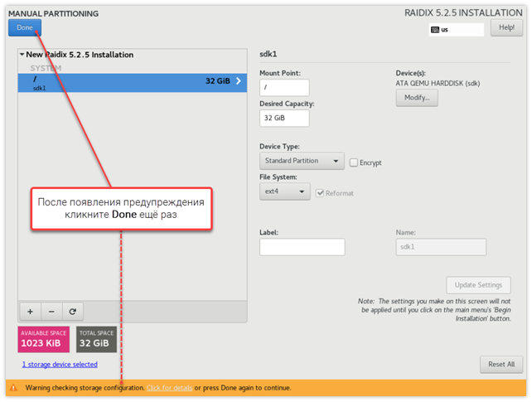
Task: Click the warning triangle icon in the status bar
Action: tap(13, 388)
